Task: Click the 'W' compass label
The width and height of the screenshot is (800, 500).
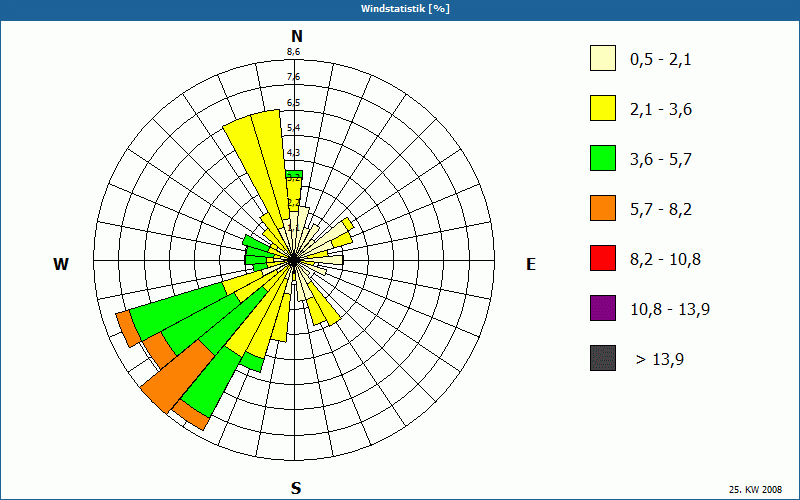Action: tap(61, 264)
